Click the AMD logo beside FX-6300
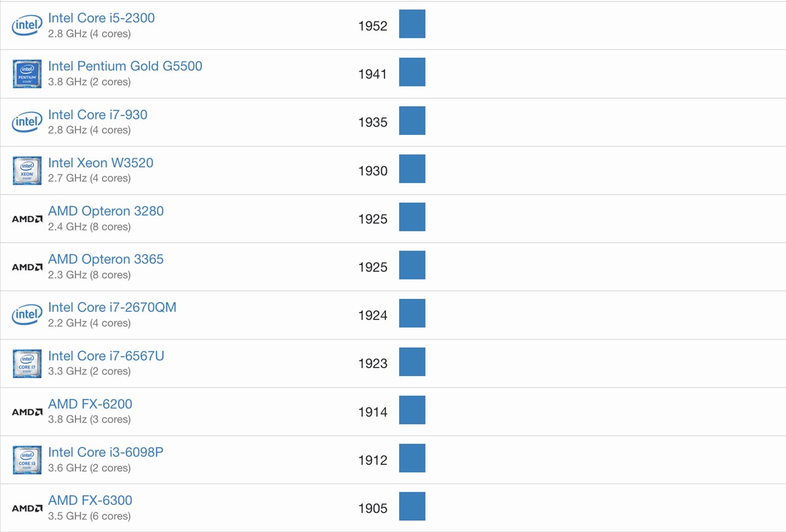The image size is (786, 532). 27,508
